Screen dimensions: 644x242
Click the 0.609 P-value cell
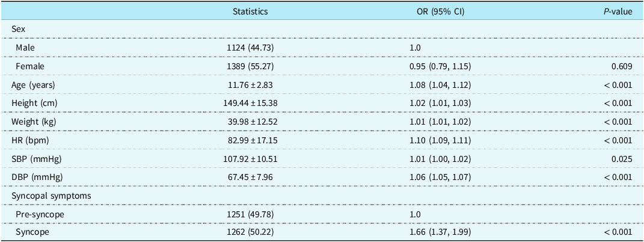tap(622, 66)
